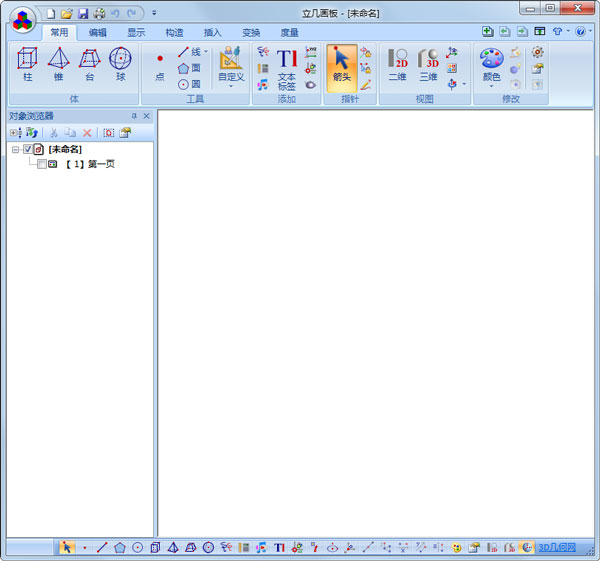Select the pyramid tool in bottom toolbar

pyautogui.click(x=173, y=548)
